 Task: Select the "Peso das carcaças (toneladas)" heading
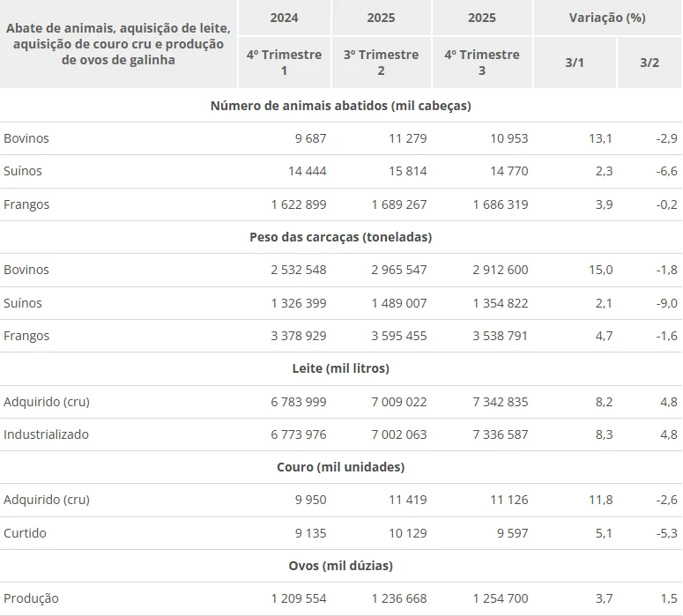coord(340,237)
